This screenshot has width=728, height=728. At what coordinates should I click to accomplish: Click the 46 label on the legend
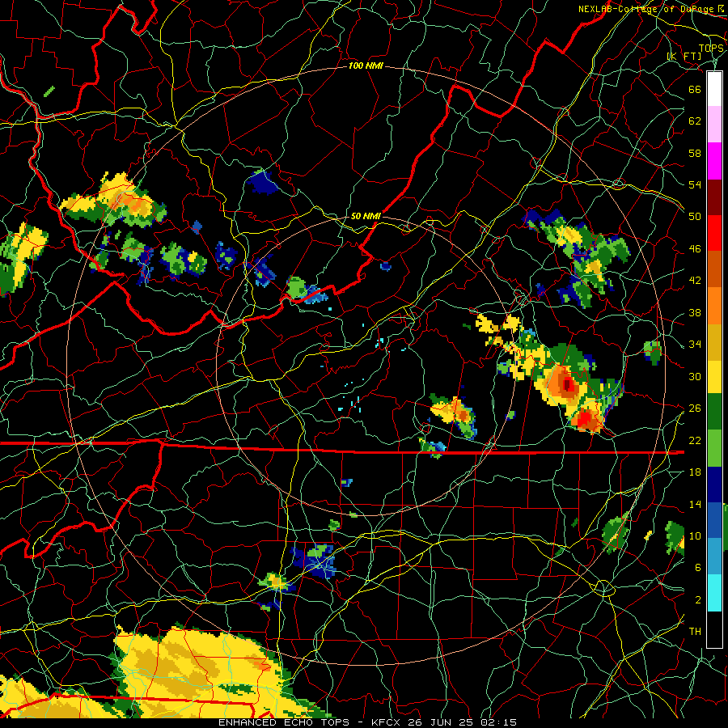(x=695, y=249)
